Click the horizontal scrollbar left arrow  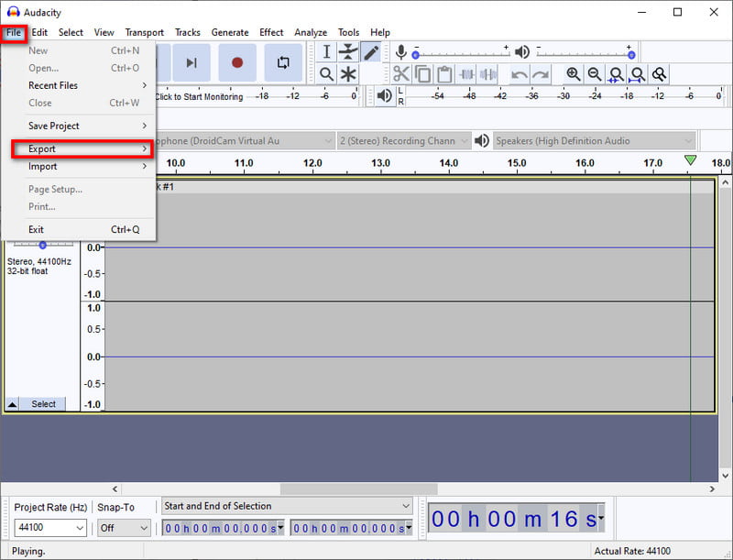[x=115, y=489]
